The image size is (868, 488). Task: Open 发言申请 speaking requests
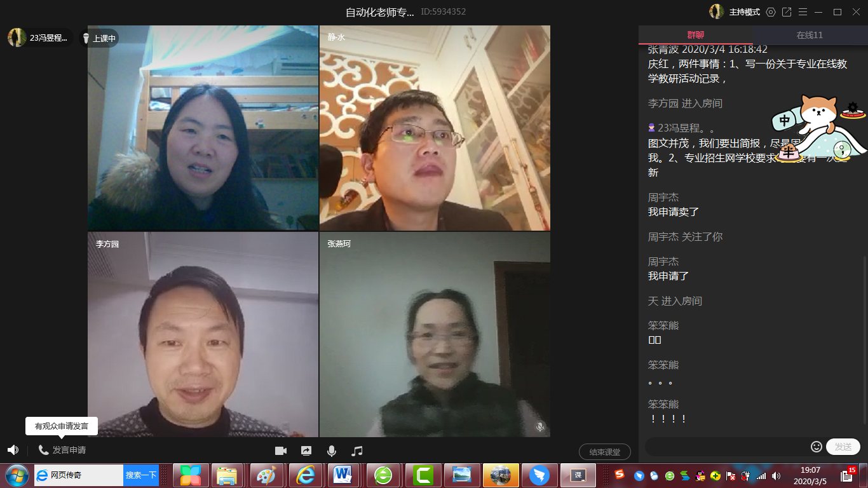pos(62,450)
